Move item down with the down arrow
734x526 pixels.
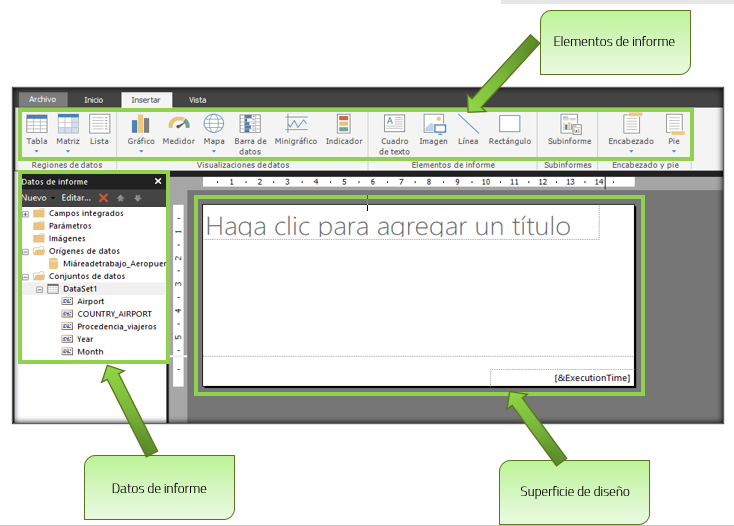[x=138, y=198]
